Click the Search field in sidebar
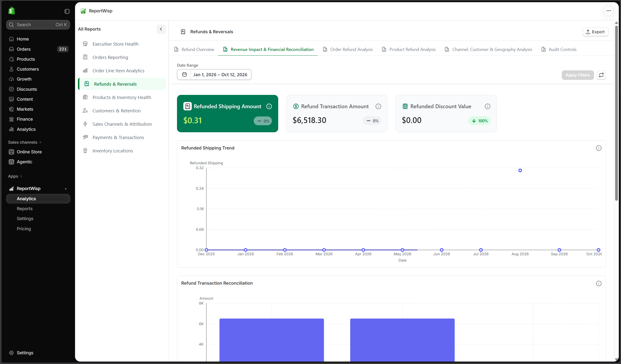 (x=38, y=25)
